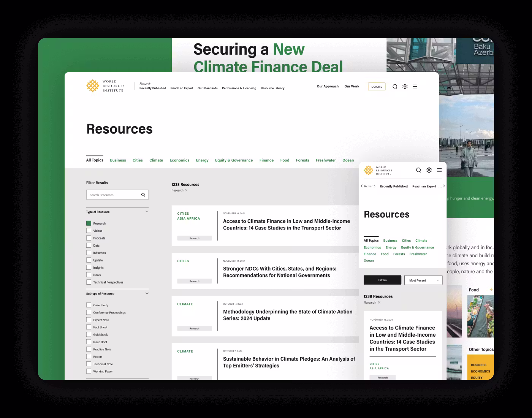The height and width of the screenshot is (418, 532).
Task: Select Forests topic in mobile preview
Action: coord(399,254)
